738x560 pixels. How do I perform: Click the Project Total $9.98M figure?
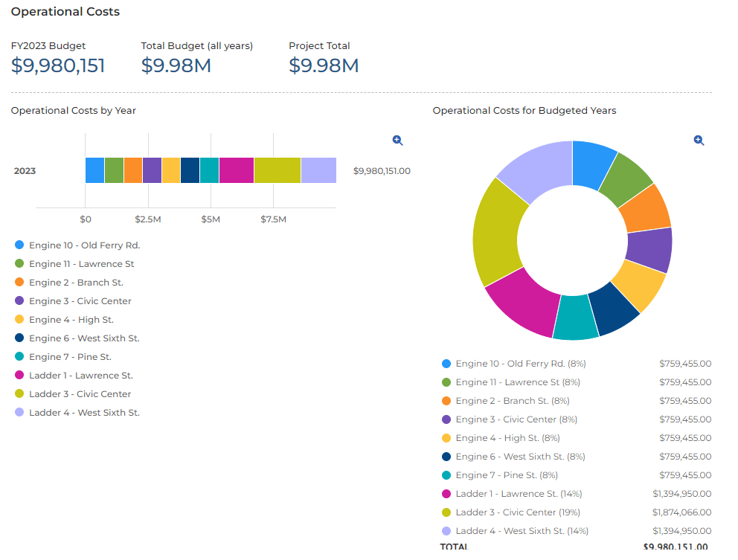click(x=324, y=65)
